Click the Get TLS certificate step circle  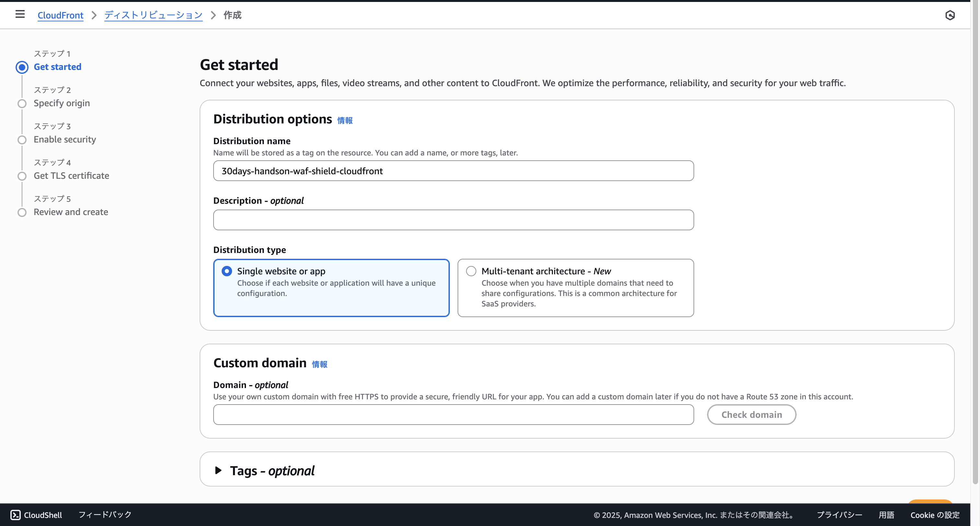pos(22,176)
